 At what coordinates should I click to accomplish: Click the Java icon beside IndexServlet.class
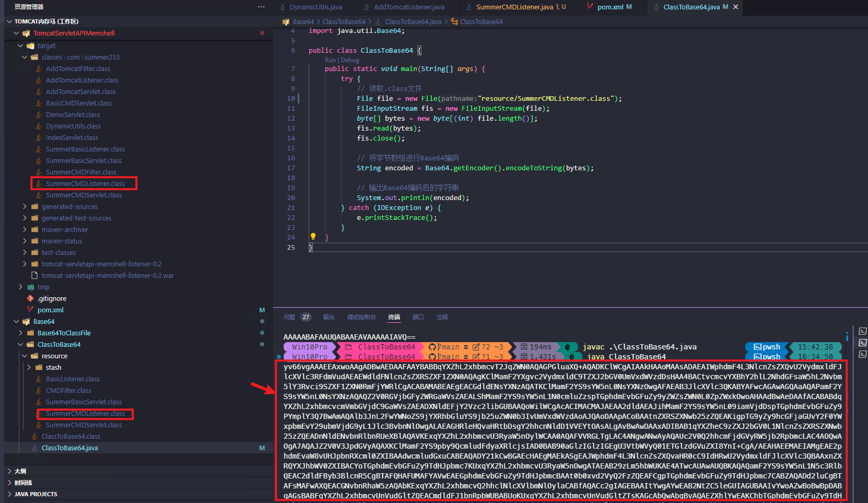39,137
